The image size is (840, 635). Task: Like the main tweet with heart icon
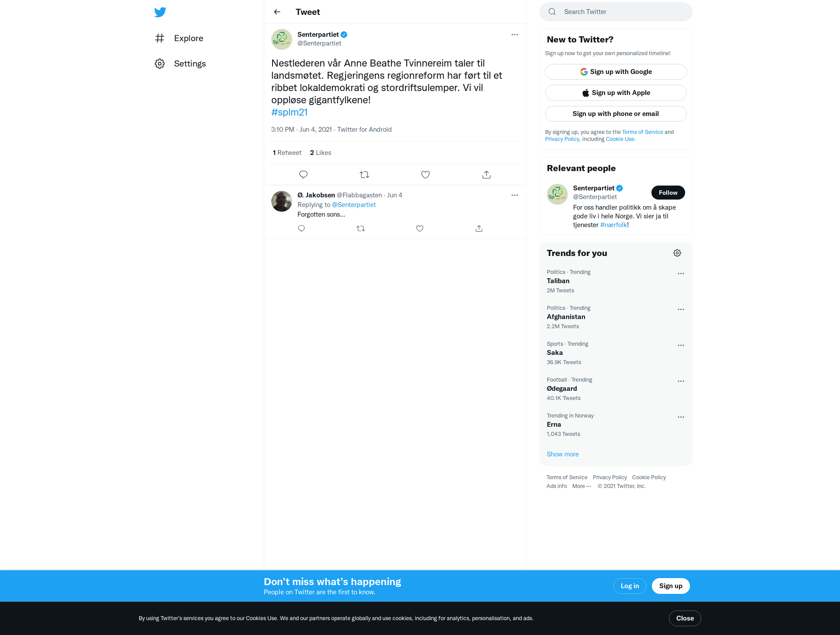pos(425,175)
